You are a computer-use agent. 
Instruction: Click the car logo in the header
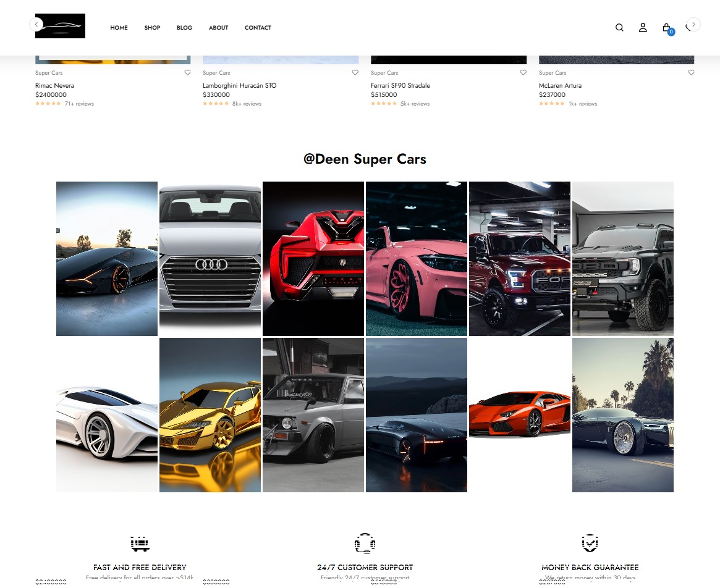click(60, 26)
